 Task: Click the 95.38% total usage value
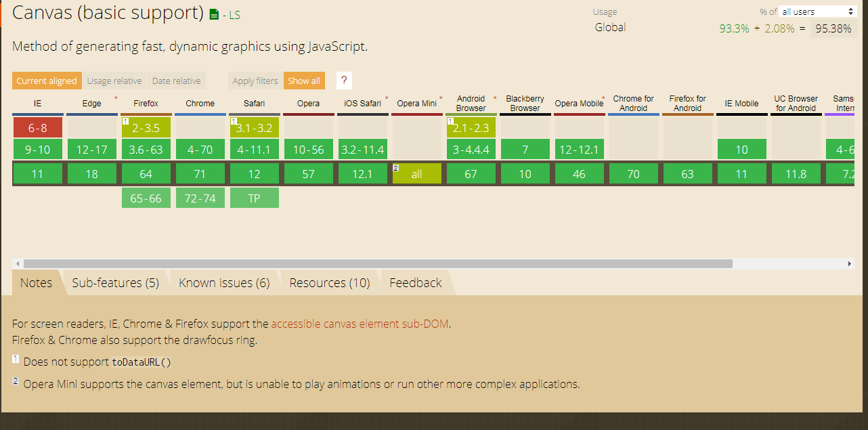coord(833,28)
